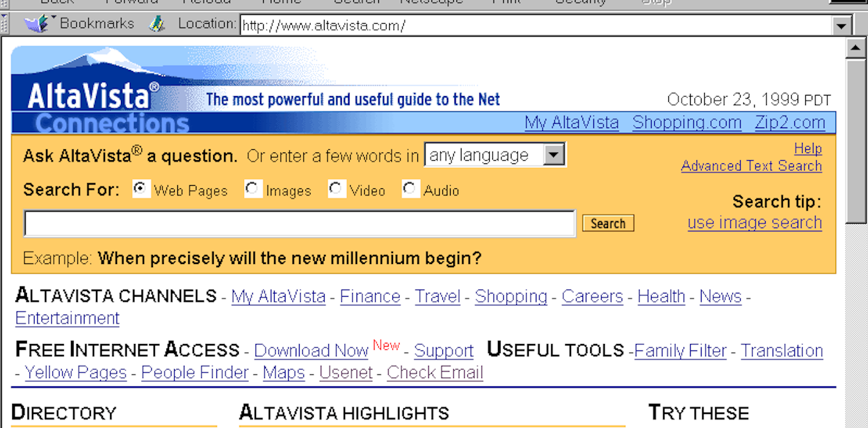Click the Print toolbar button
The height and width of the screenshot is (428, 868).
(506, 3)
